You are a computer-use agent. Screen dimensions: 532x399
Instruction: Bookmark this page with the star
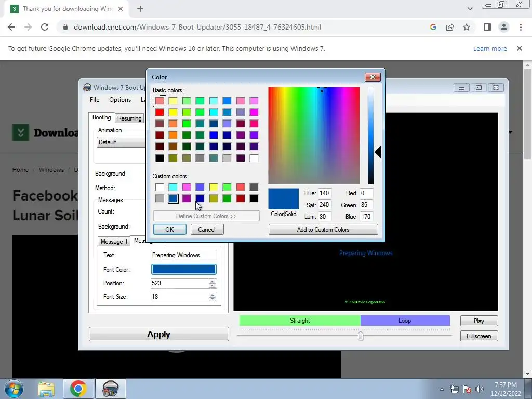(467, 27)
